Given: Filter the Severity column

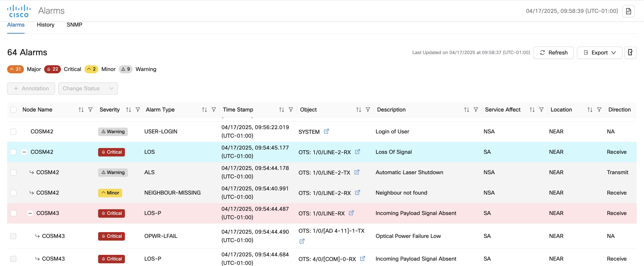Looking at the screenshot, I should point(138,110).
